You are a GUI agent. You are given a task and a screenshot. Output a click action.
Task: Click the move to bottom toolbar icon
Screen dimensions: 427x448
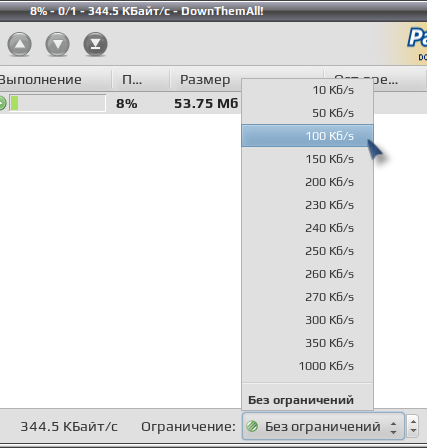tap(95, 44)
